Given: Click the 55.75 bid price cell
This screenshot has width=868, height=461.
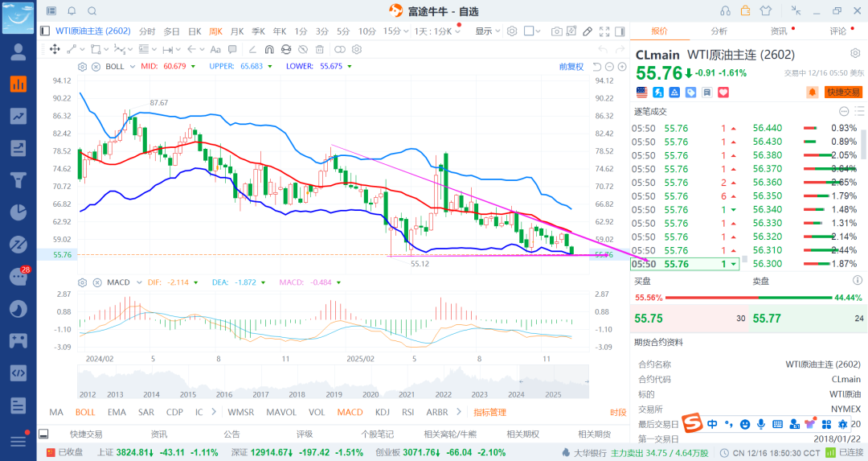Looking at the screenshot, I should [649, 319].
